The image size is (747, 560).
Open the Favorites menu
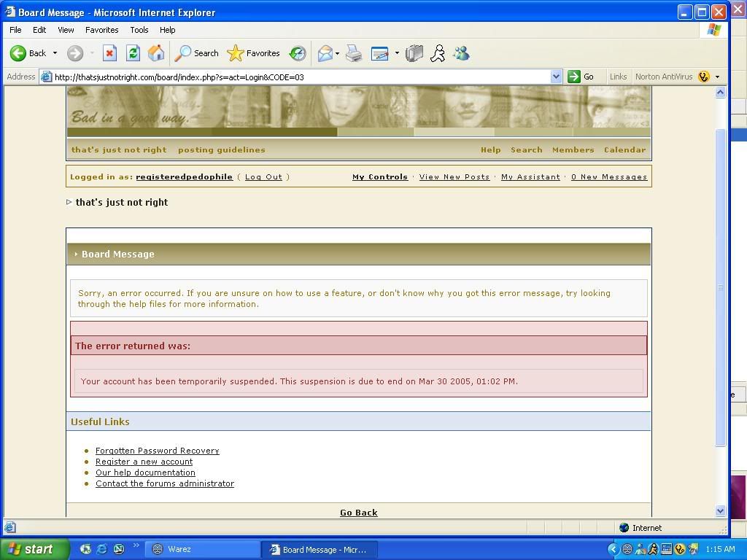(x=102, y=29)
